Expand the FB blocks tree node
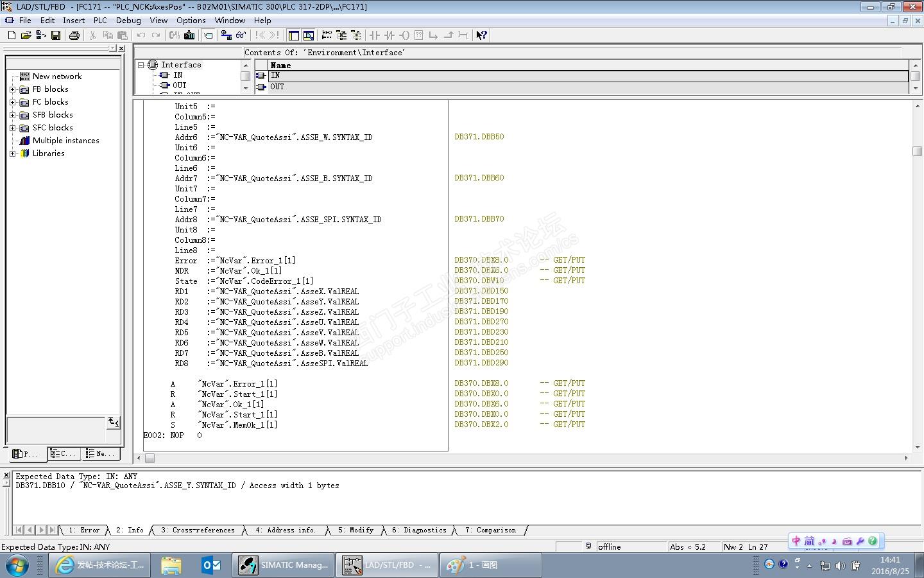924x578 pixels. click(x=12, y=89)
